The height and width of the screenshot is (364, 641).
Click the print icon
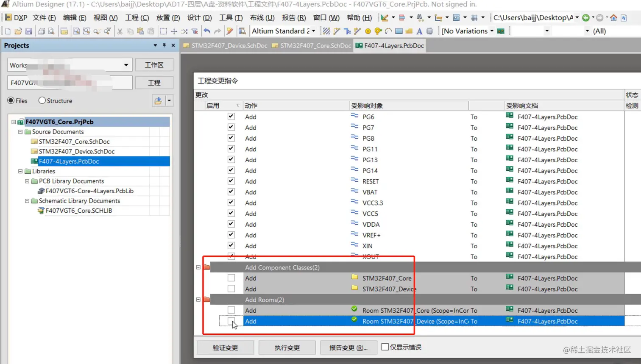pos(41,31)
